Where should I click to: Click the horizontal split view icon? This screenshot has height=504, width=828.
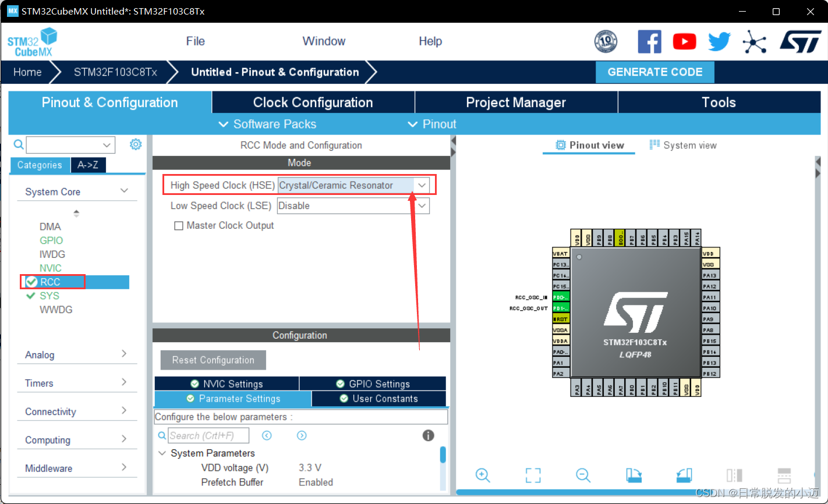click(784, 475)
